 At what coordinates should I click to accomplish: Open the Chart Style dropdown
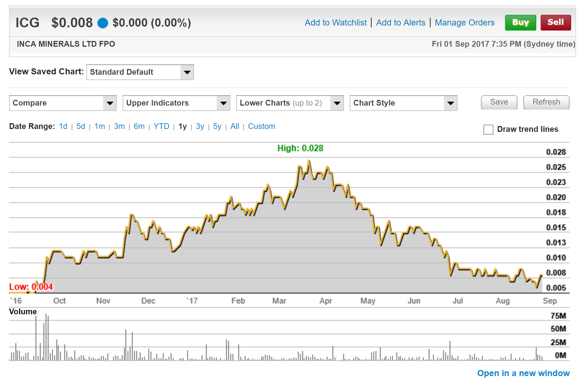click(x=403, y=103)
